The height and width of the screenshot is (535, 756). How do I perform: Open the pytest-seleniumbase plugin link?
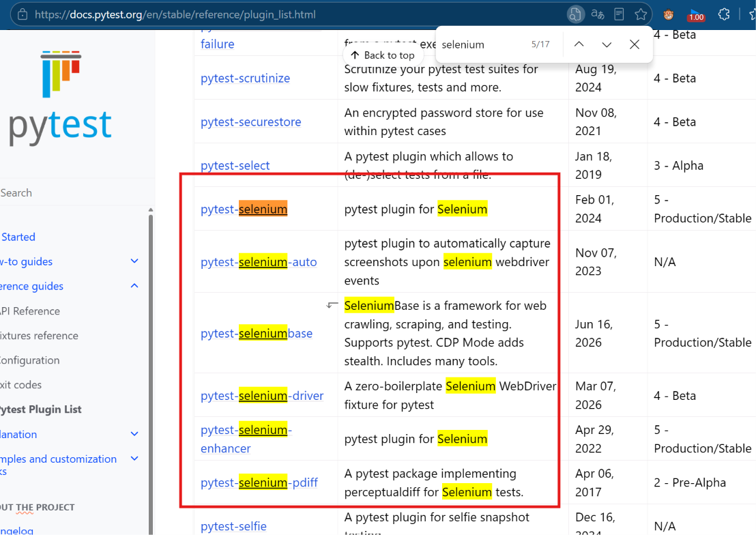(x=257, y=333)
